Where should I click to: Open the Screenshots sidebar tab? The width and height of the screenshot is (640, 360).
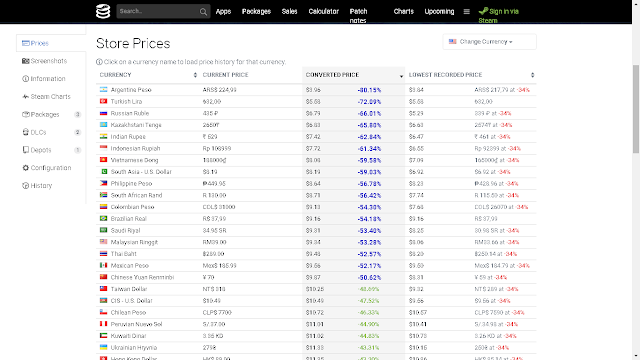point(51,61)
